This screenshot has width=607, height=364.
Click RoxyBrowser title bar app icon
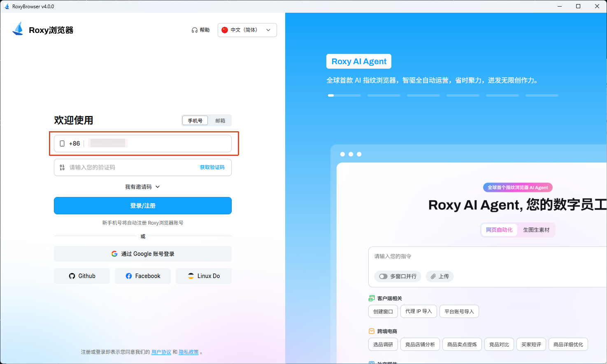[7, 6]
